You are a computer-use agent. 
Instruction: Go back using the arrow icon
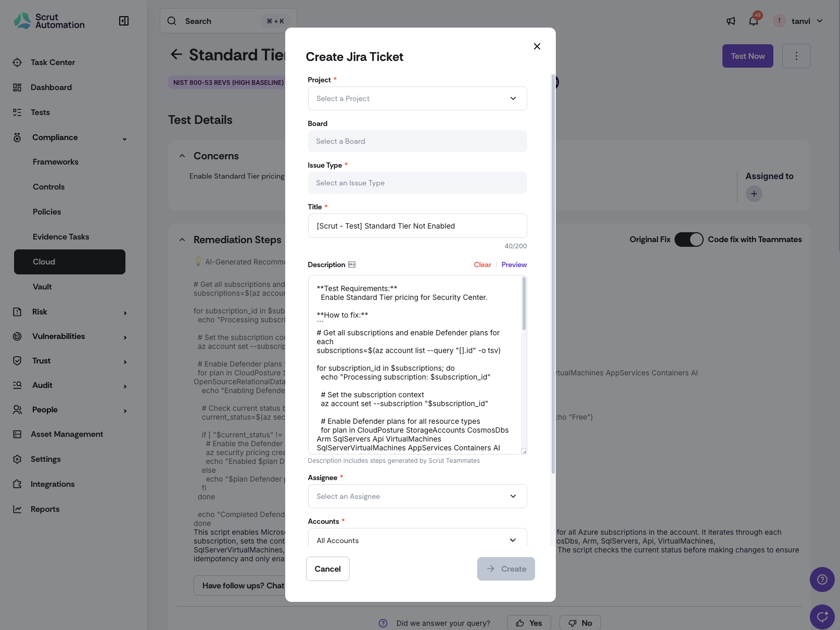click(176, 54)
